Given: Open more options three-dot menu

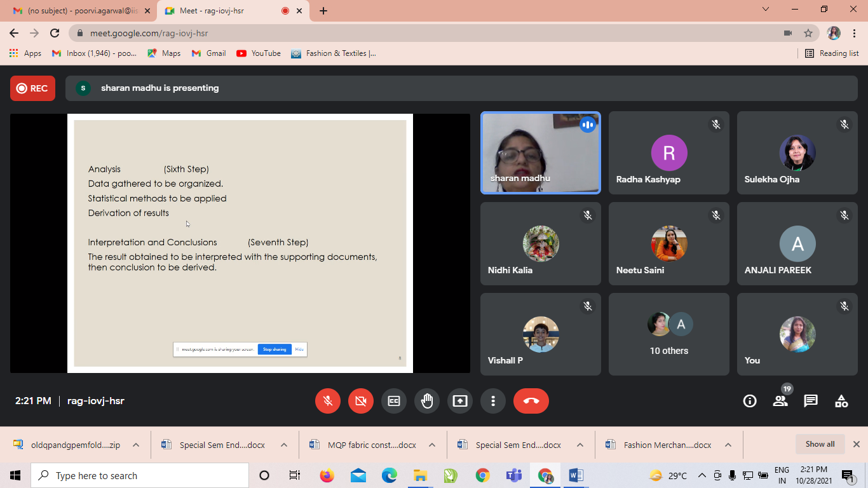Looking at the screenshot, I should (493, 401).
